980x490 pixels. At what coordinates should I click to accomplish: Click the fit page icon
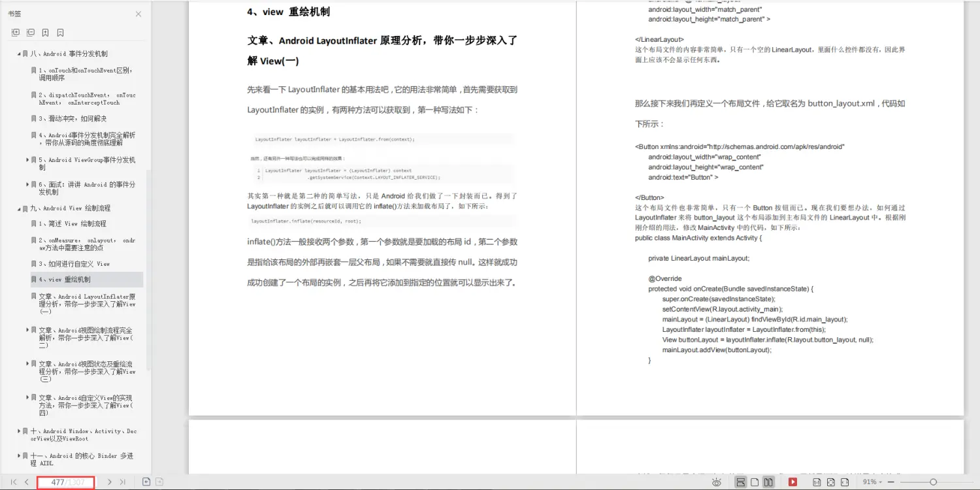(830, 482)
